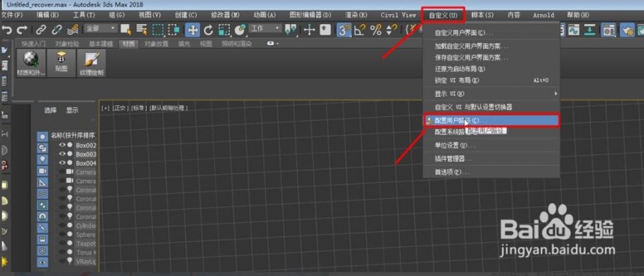Image resolution: width=644 pixels, height=276 pixels.
Task: Hide Box002 with its eye icon
Action: tap(62, 145)
